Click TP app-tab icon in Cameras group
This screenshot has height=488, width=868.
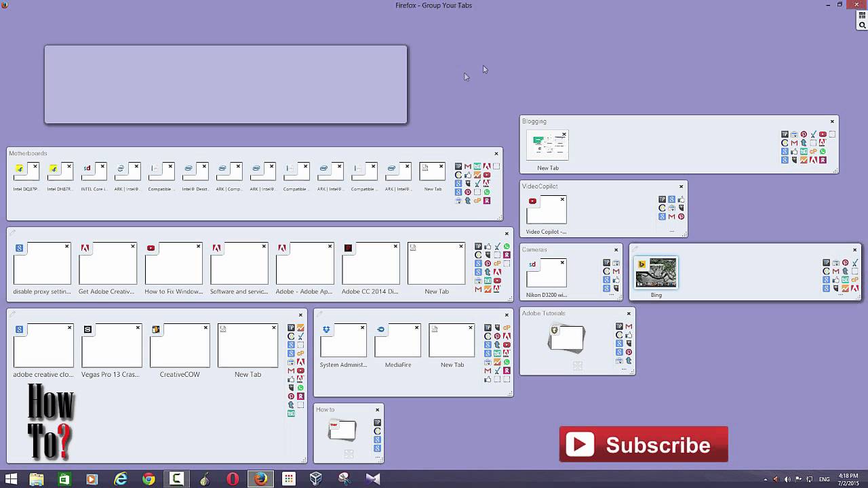click(606, 262)
